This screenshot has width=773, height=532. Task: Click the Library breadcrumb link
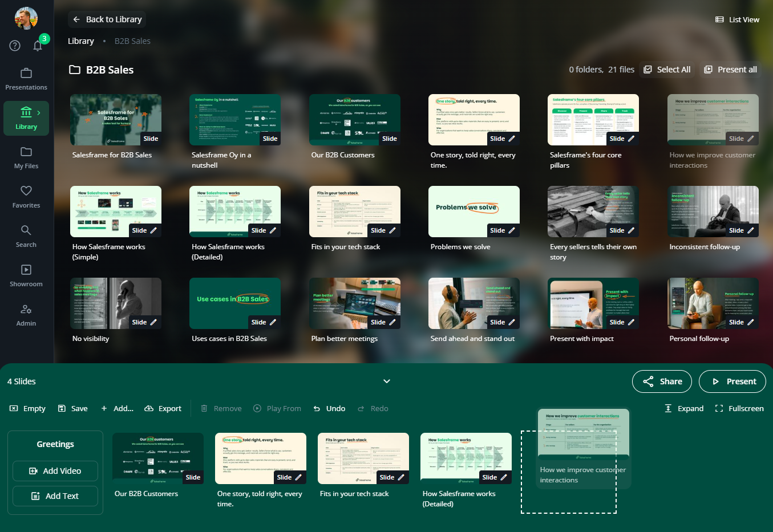pyautogui.click(x=81, y=41)
